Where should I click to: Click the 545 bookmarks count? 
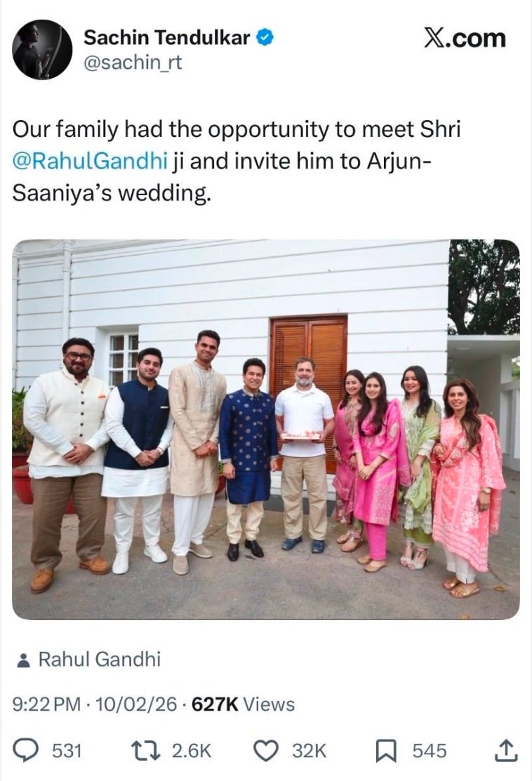429,751
